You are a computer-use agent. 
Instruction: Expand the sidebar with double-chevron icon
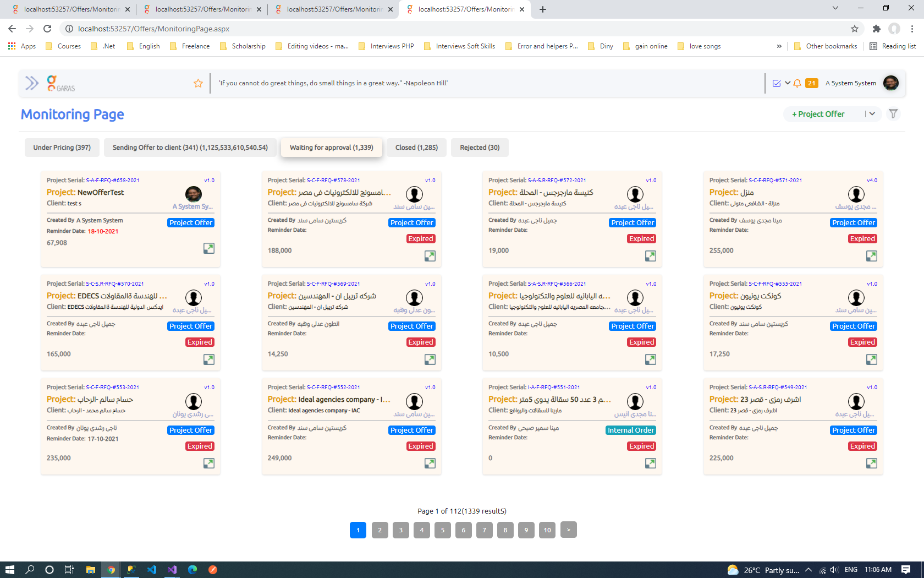(32, 83)
